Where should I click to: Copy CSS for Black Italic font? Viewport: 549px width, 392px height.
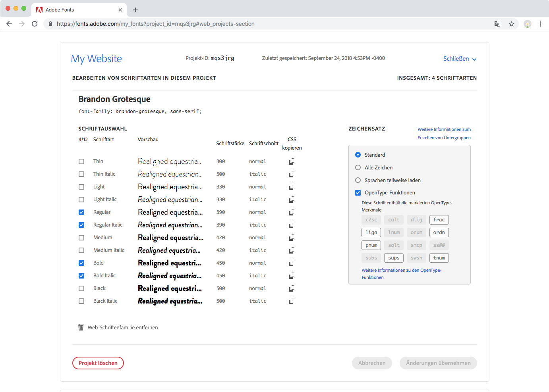pos(292,301)
